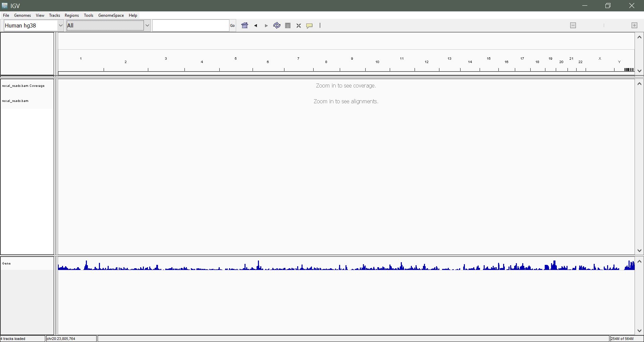Image resolution: width=644 pixels, height=342 pixels.
Task: Click the Resize tracks to fit window icon
Action: tap(299, 25)
